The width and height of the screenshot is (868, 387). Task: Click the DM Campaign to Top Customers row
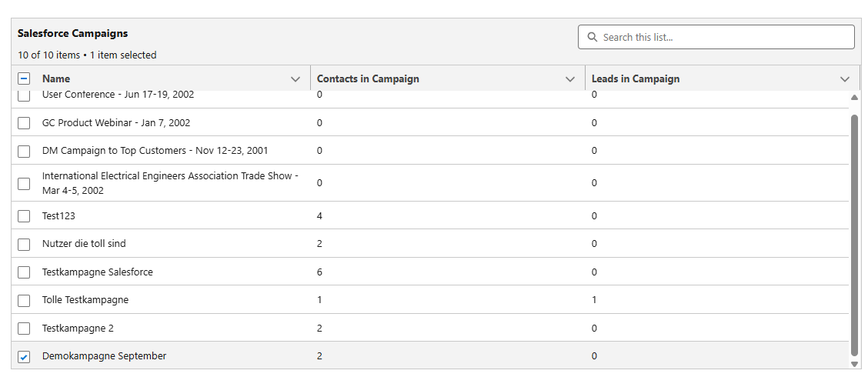[155, 151]
